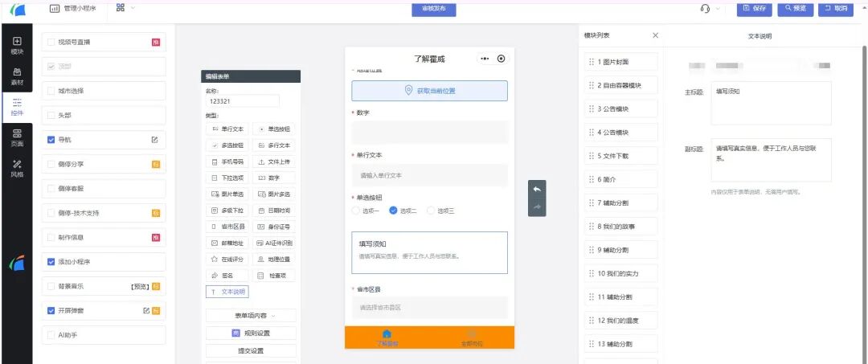The image size is (868, 364).
Task: Expand the dropdown arrow next to headset
Action: [x=719, y=8]
